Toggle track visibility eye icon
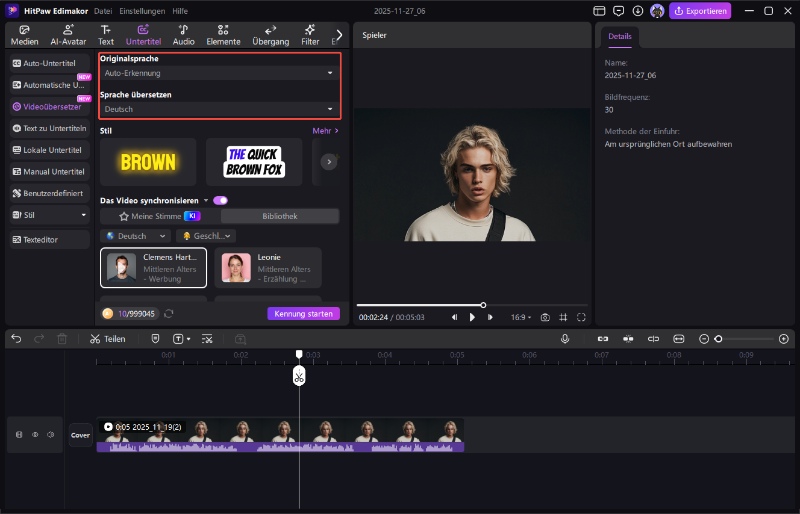800x514 pixels. tap(35, 434)
